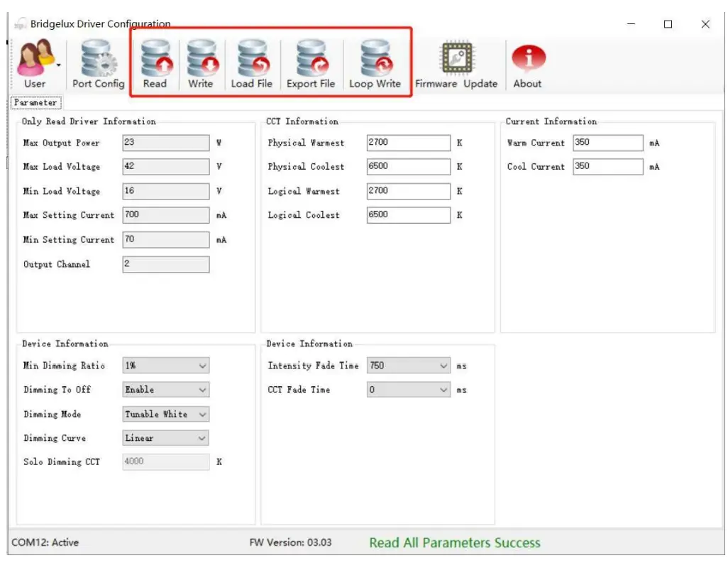Click the COM12: Active status text

tap(45, 542)
